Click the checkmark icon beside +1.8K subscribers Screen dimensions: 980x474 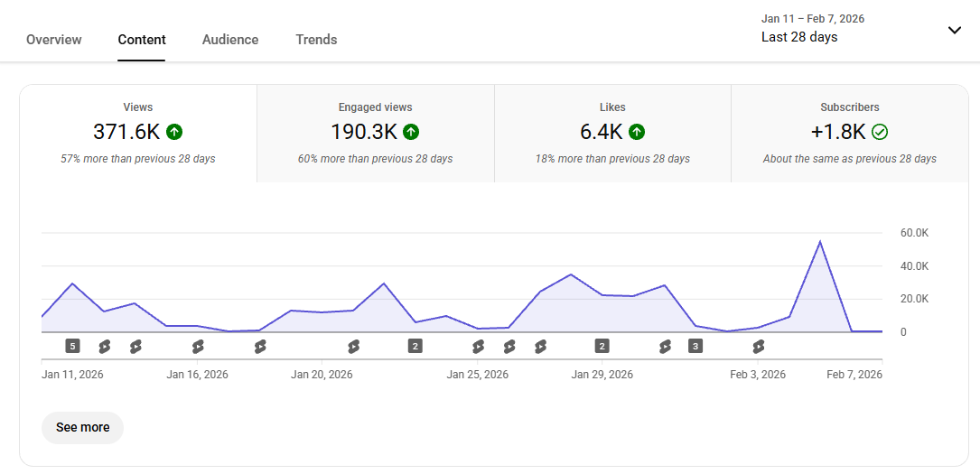[880, 132]
